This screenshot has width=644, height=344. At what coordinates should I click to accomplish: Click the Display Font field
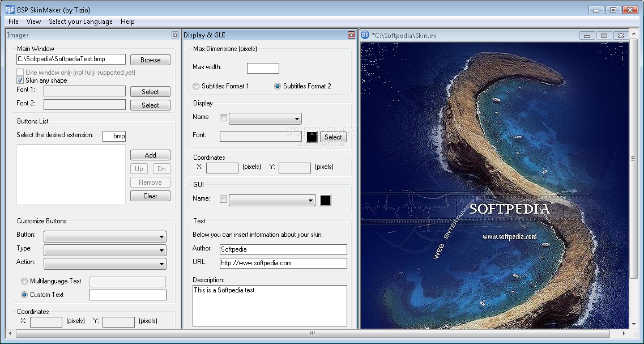pyautogui.click(x=261, y=136)
